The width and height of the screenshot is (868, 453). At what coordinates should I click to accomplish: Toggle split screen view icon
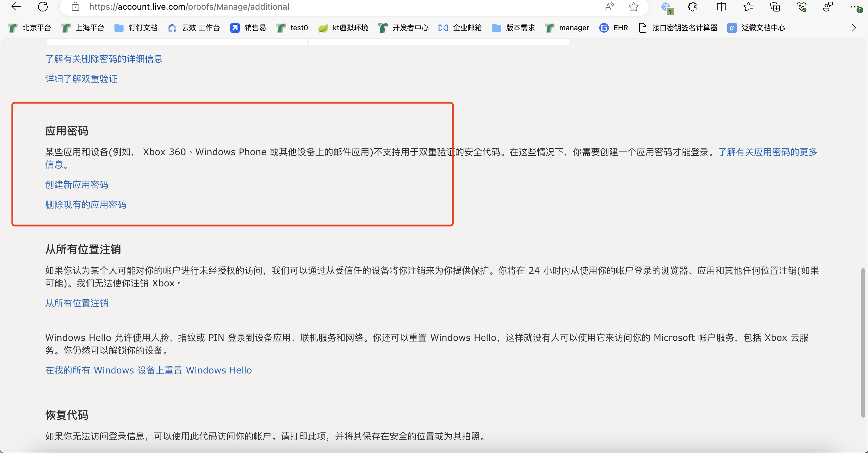pyautogui.click(x=721, y=6)
